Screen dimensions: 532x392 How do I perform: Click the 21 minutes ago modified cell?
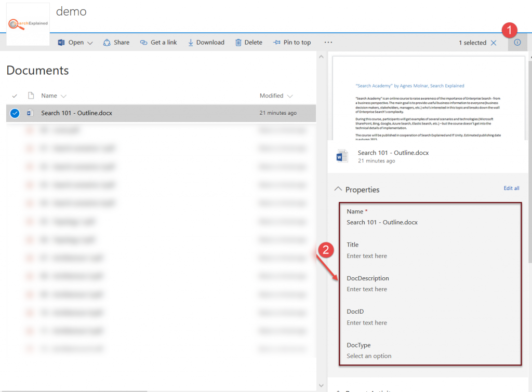[278, 113]
